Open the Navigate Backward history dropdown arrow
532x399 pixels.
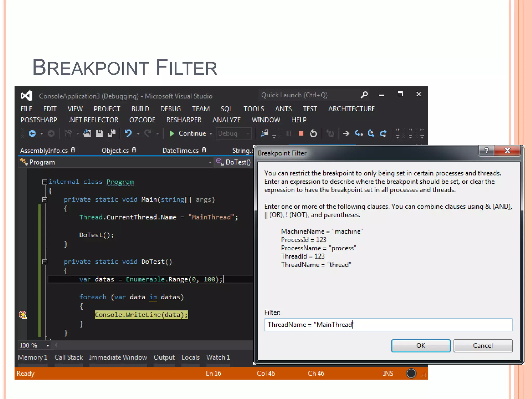point(42,134)
